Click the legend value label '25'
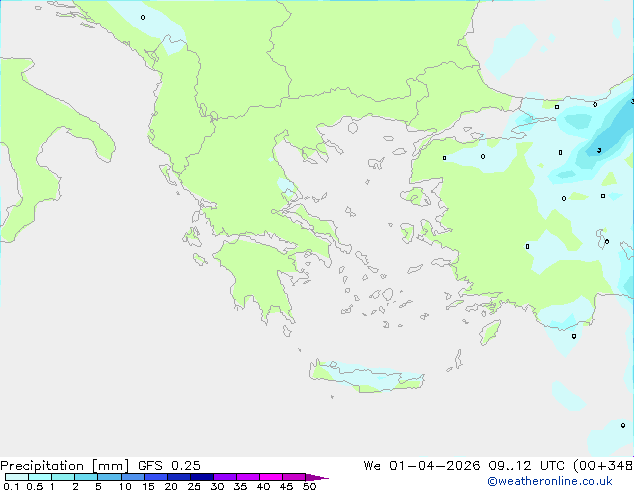This screenshot has height=490, width=634. (x=194, y=486)
